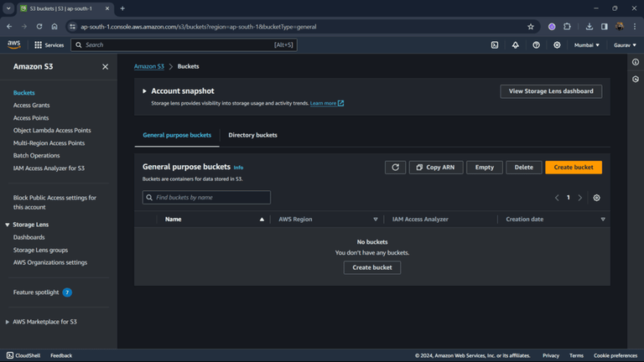
Task: Open AWS Organizations settings
Action: click(50, 262)
